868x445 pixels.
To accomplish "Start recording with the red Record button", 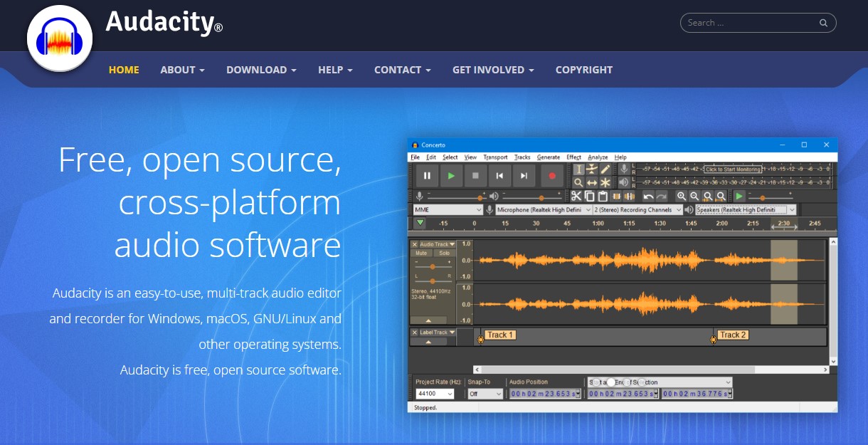I will click(551, 175).
